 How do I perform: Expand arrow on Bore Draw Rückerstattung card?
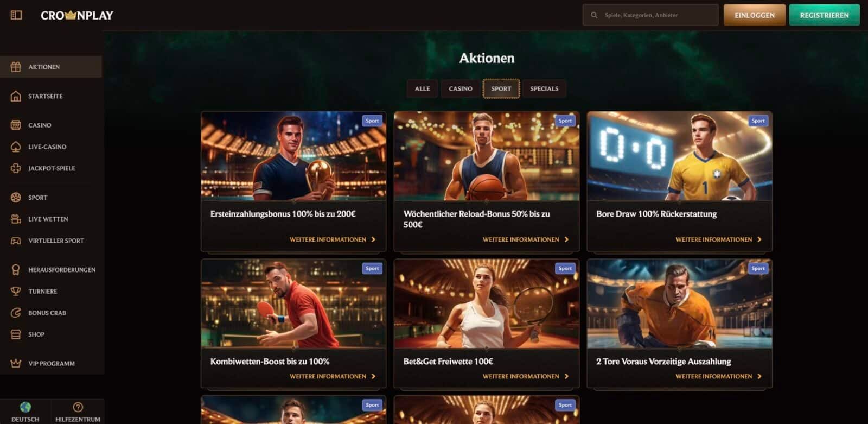pyautogui.click(x=759, y=239)
